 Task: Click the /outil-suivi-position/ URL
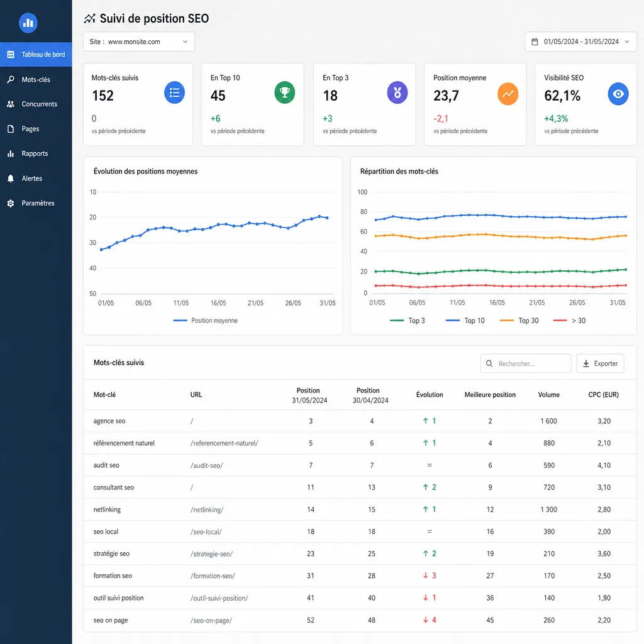pyautogui.click(x=219, y=599)
